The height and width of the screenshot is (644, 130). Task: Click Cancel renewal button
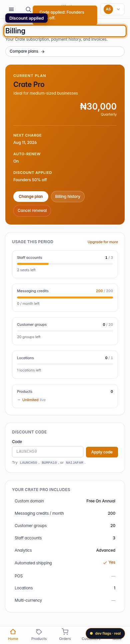click(x=32, y=211)
